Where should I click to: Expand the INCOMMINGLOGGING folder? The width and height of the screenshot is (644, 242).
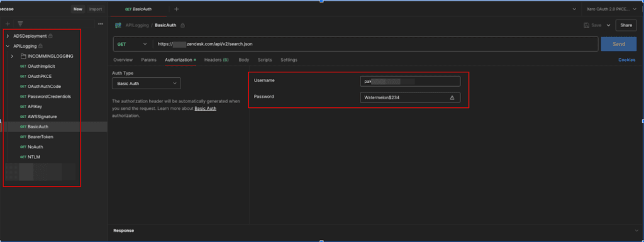click(13, 56)
